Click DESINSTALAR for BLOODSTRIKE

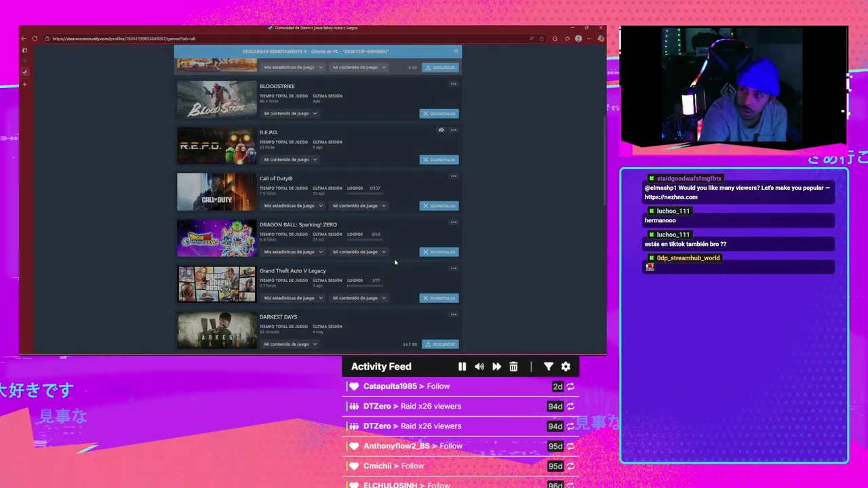click(x=439, y=113)
